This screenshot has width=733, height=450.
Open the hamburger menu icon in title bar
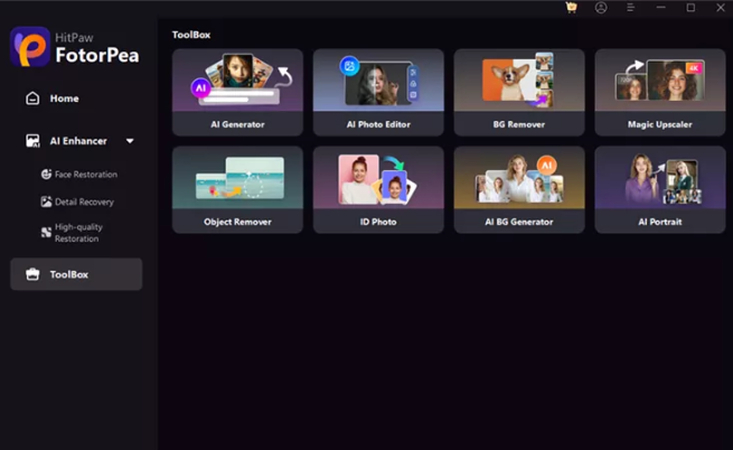631,7
